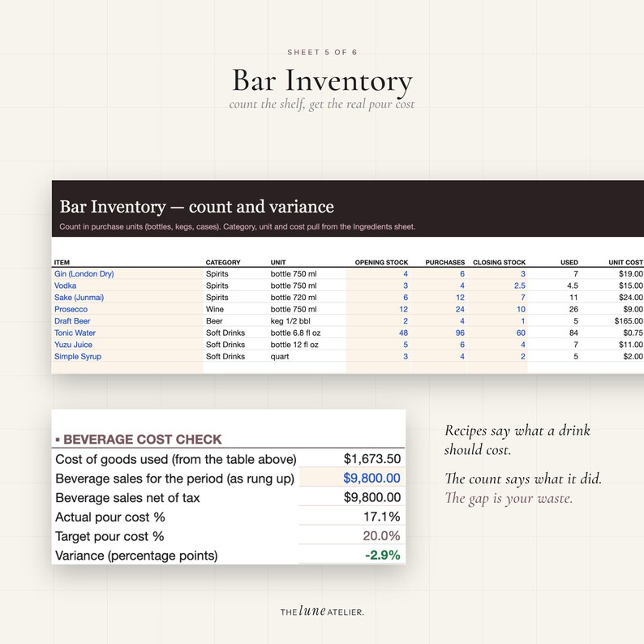Select Tonic Water opening stock 48
This screenshot has height=644, width=644.
coord(379,333)
